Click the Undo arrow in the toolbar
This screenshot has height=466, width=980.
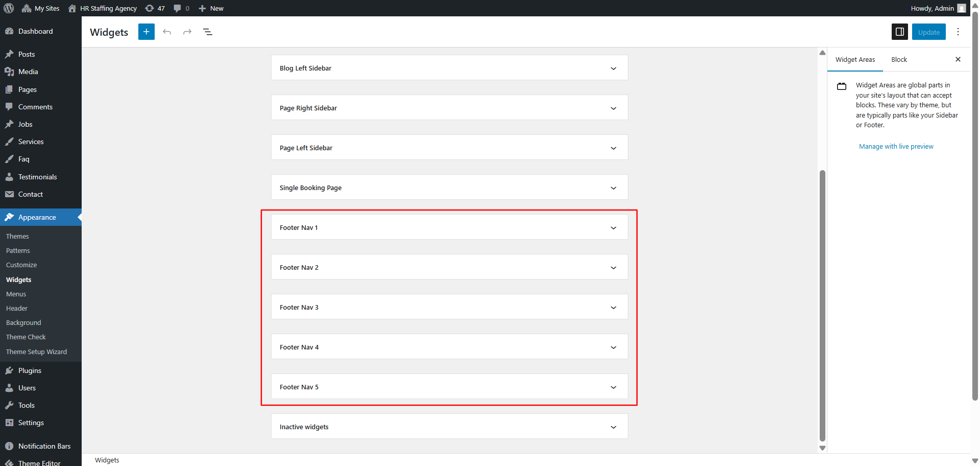click(167, 32)
